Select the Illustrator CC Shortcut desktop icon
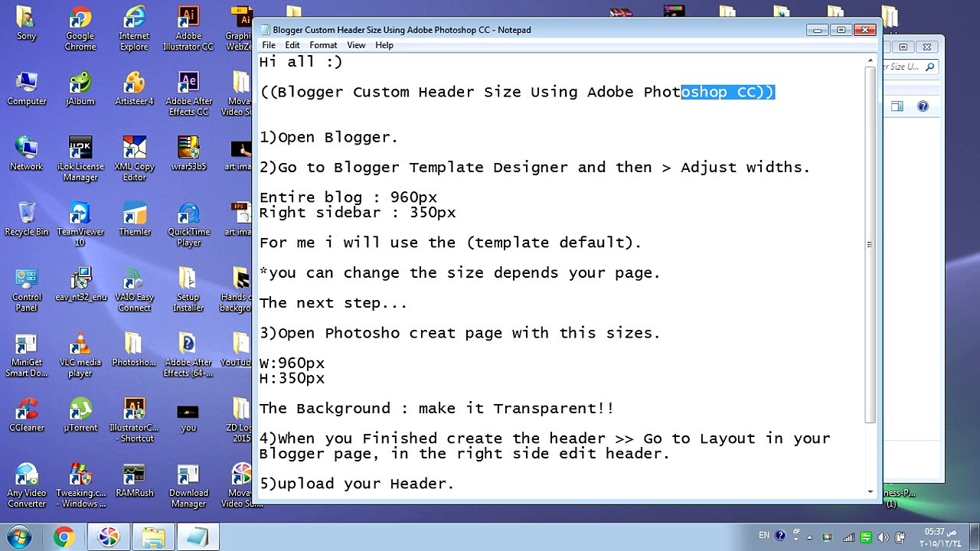The width and height of the screenshot is (980, 551). (x=134, y=421)
